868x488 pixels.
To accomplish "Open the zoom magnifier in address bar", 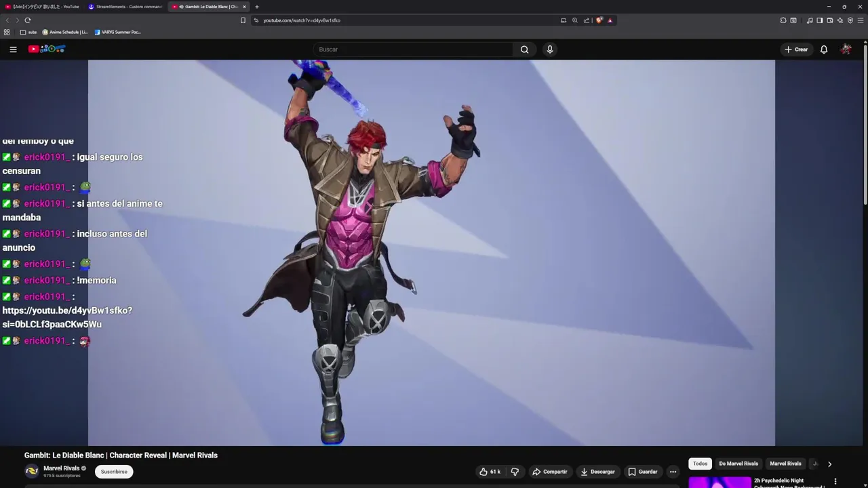I will point(575,20).
